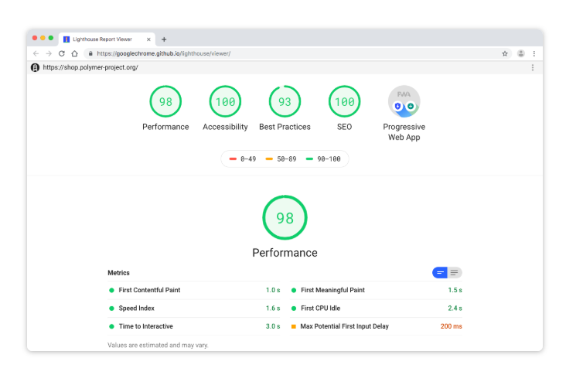Expand the First Contentful Paint metric
The width and height of the screenshot is (583, 392).
click(x=149, y=290)
